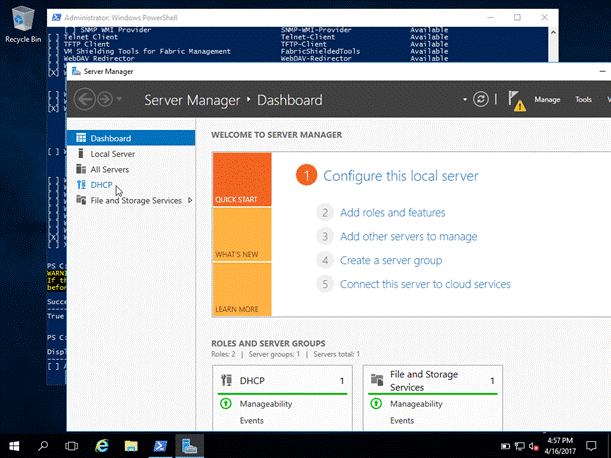Open the dropdown arrow left of the refresh icon

pos(464,99)
